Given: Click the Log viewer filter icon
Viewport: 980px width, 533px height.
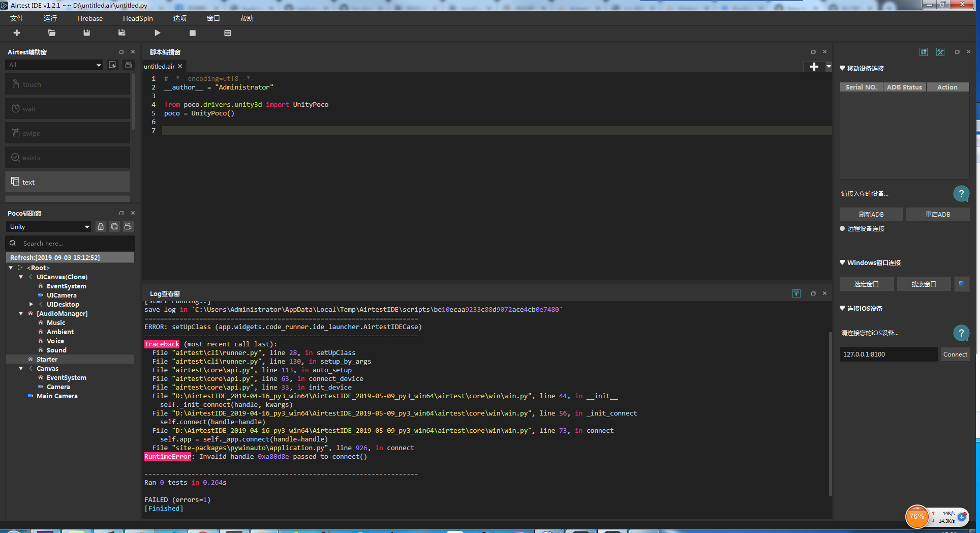Looking at the screenshot, I should [797, 293].
